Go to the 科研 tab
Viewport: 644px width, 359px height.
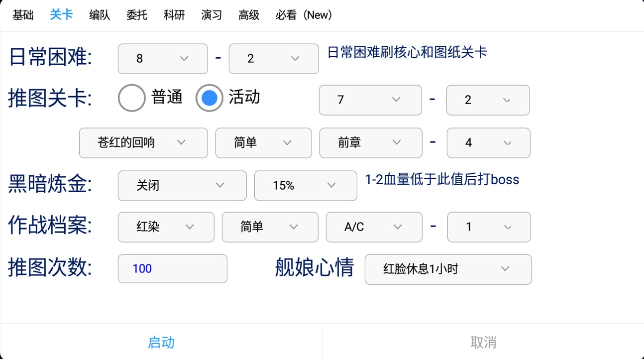[174, 15]
